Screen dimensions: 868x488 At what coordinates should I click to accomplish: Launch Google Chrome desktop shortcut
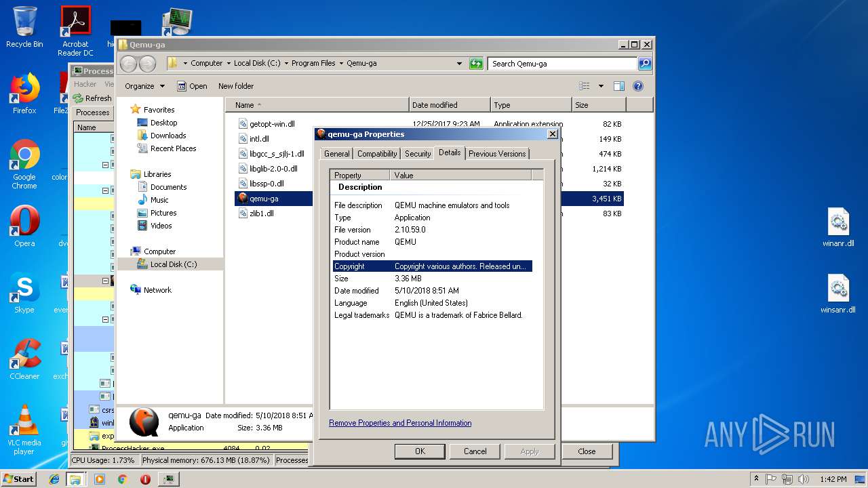click(24, 165)
